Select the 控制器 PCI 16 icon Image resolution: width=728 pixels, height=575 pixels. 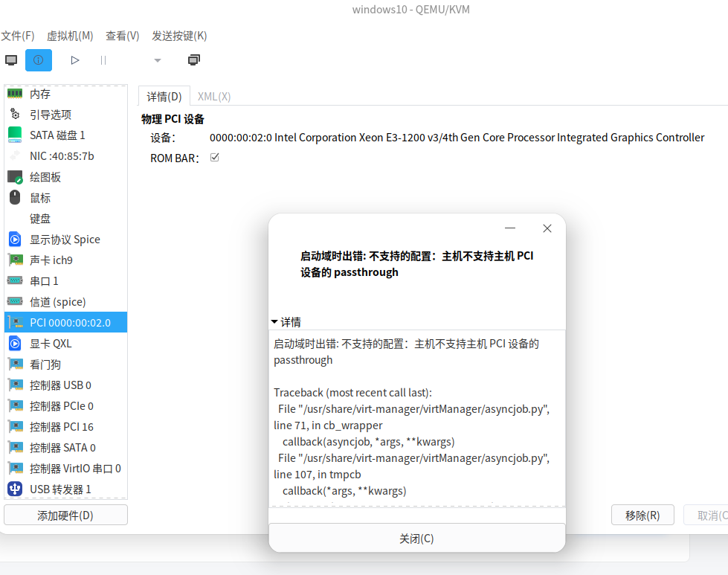click(16, 426)
